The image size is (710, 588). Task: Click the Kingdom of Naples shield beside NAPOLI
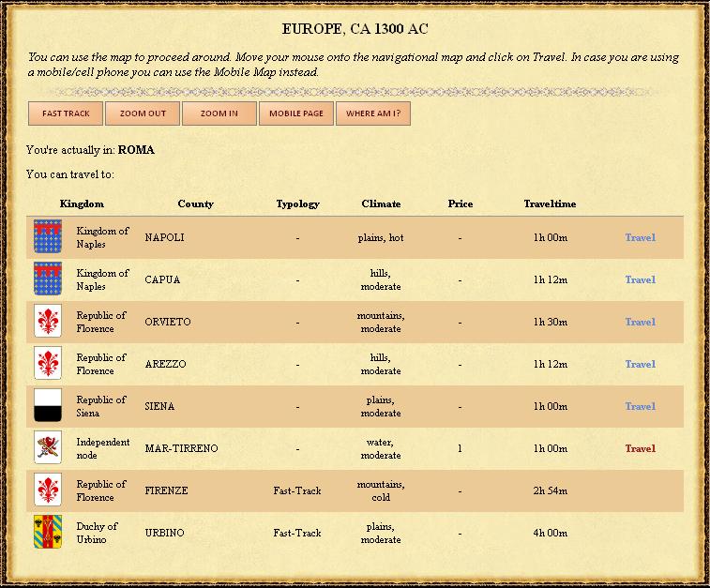[48, 237]
